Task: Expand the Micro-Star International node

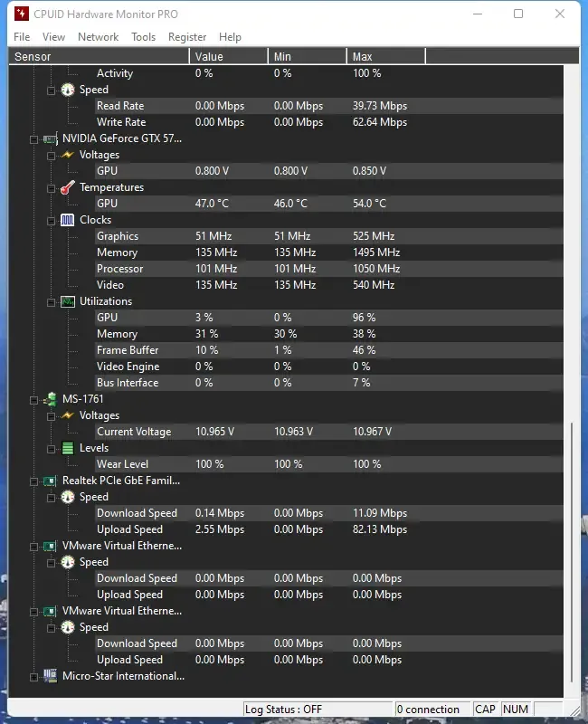Action: point(33,677)
